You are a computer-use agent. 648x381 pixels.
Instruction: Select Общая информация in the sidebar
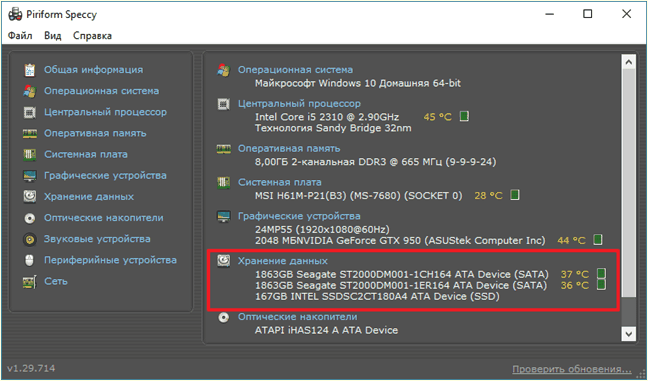(93, 70)
